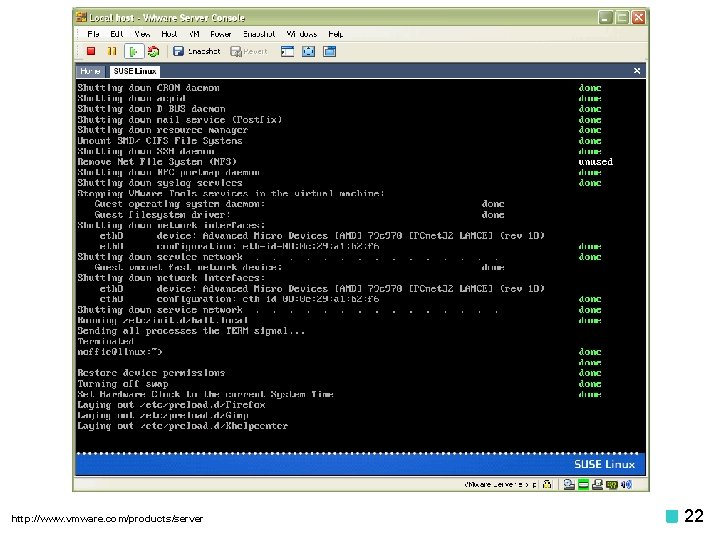The width and height of the screenshot is (720, 540).
Task: Click the network adapter status icon
Action: click(x=612, y=484)
